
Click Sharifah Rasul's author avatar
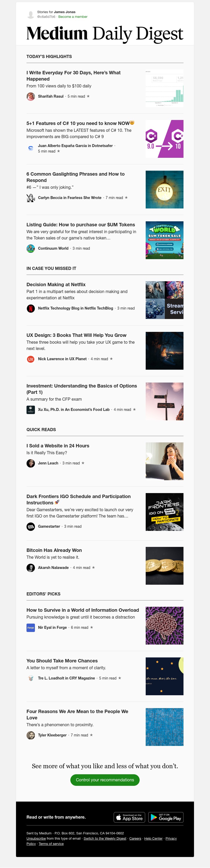[31, 96]
